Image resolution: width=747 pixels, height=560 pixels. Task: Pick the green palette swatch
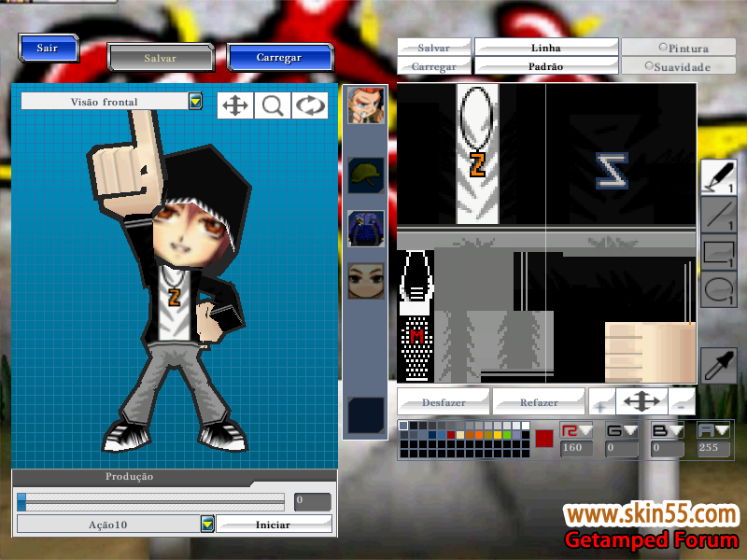coord(507,435)
